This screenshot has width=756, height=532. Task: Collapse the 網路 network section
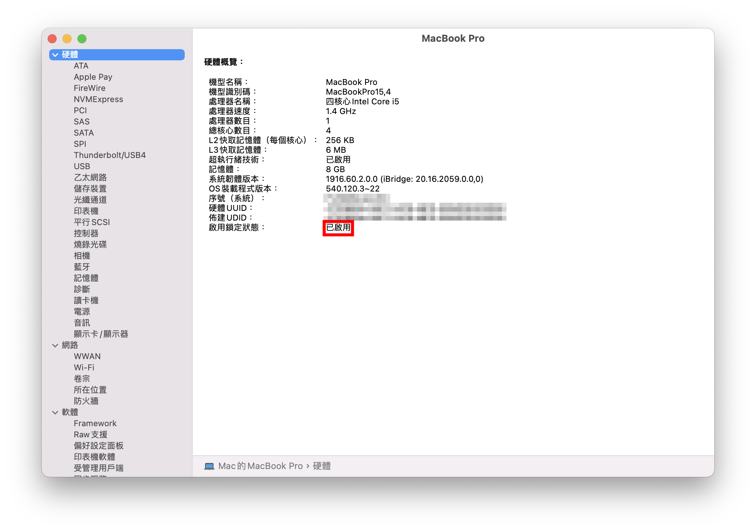tap(54, 345)
